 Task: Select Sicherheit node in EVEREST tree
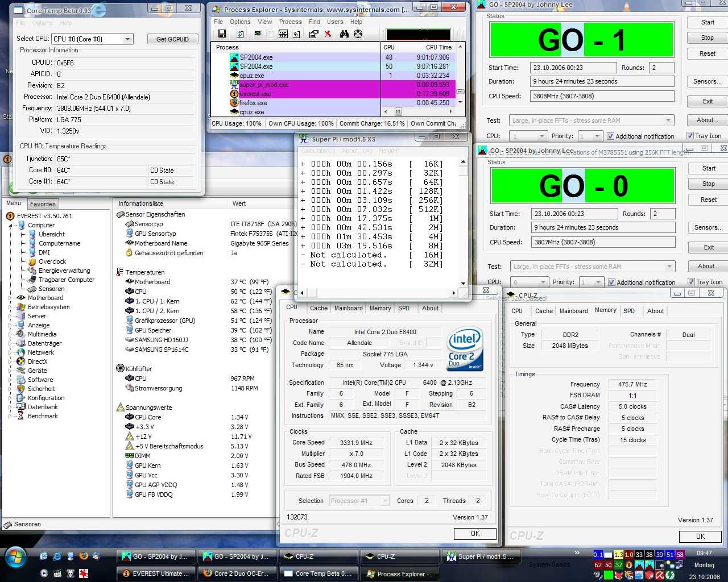[x=41, y=389]
